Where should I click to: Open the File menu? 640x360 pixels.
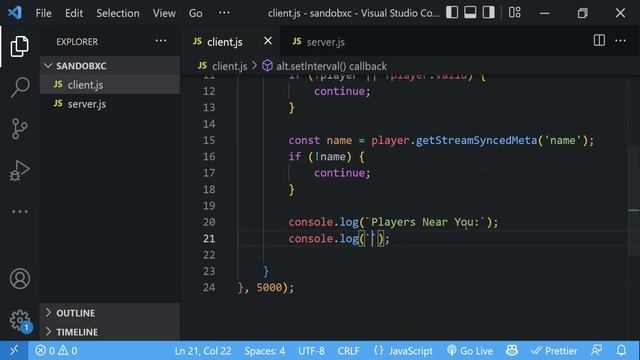43,13
